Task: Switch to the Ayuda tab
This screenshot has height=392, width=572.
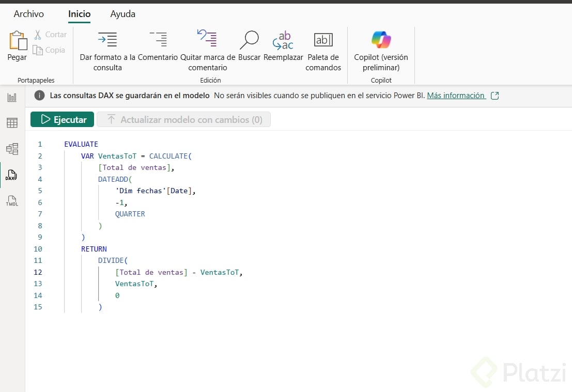Action: click(x=123, y=14)
